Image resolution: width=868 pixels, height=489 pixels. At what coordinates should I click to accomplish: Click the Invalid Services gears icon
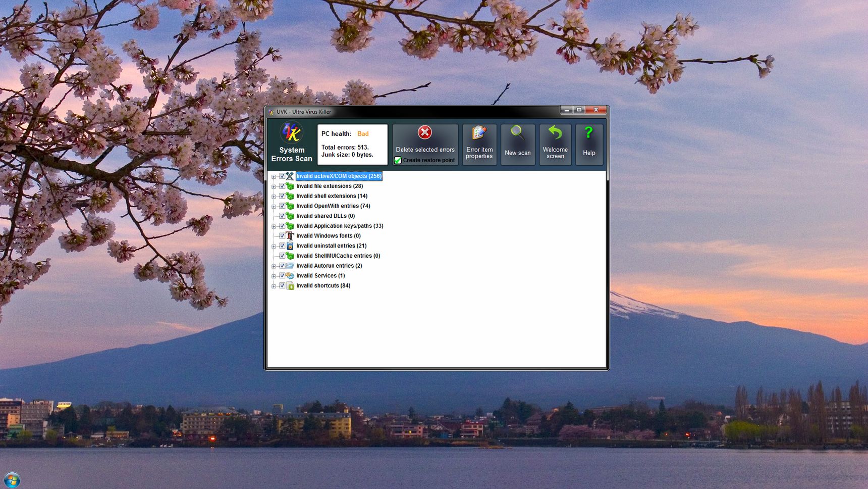[x=290, y=276]
